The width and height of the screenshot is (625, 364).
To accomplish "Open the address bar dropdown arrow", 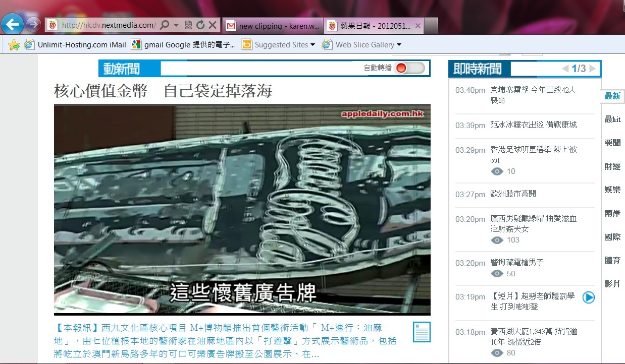I will click(176, 25).
